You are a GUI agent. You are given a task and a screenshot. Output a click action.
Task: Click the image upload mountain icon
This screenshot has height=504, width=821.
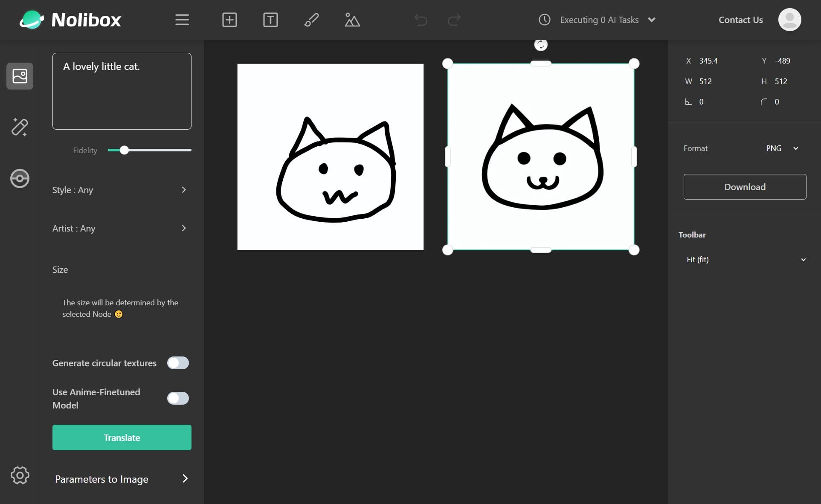(352, 20)
